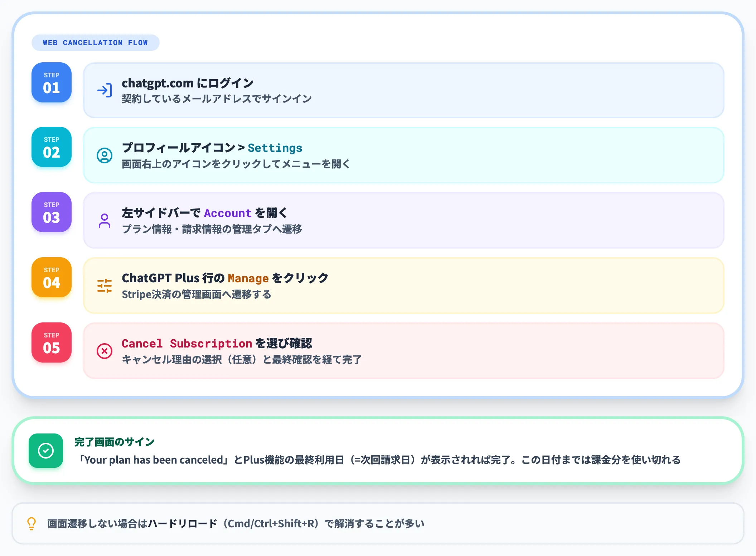Click the WEB CANCELLATION FLOW badge
756x556 pixels.
coord(95,43)
